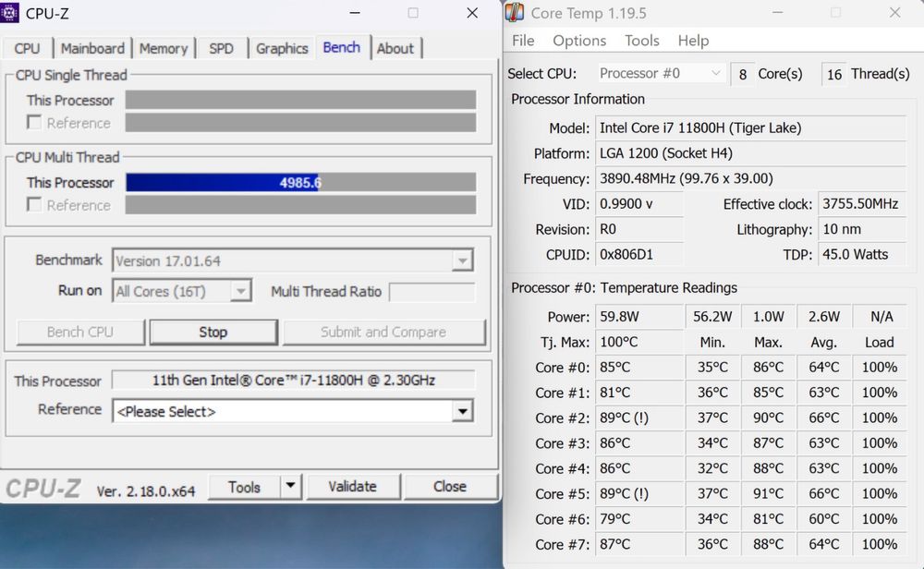
Task: Click the Multi Thread progress bar showing 4985.6
Action: tap(300, 182)
